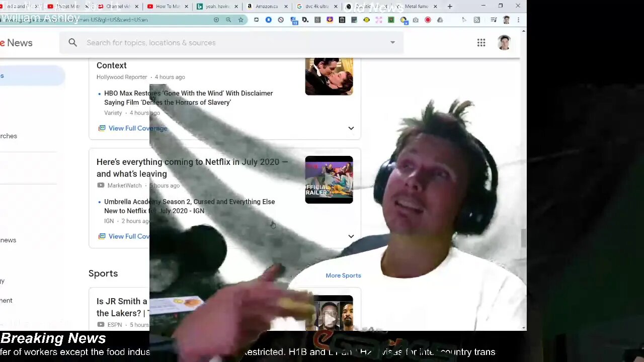The height and width of the screenshot is (362, 644).
Task: Open the yellow smiley extension icon
Action: (x=366, y=20)
